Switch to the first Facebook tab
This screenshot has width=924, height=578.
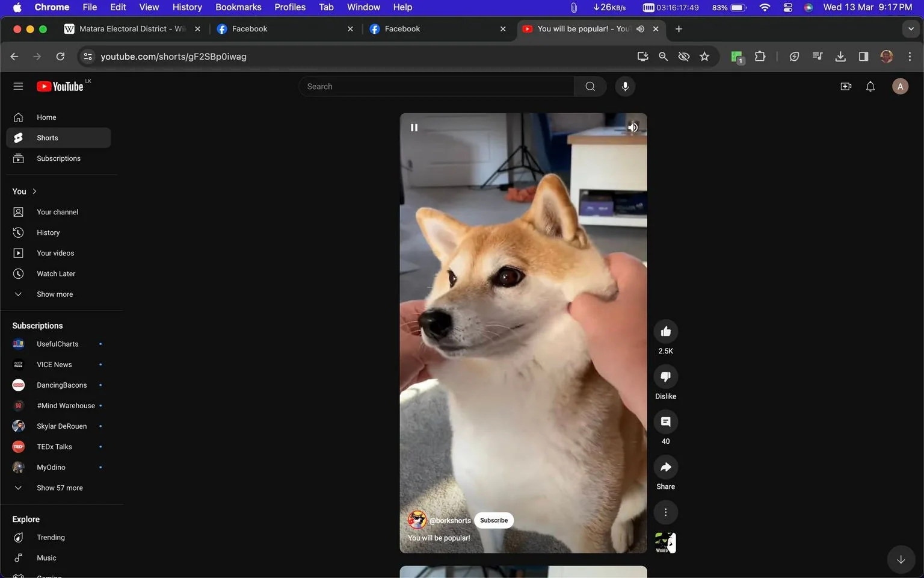284,29
